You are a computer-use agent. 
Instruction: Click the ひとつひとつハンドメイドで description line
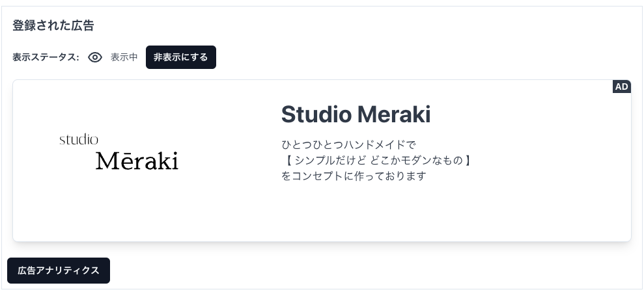click(x=348, y=144)
